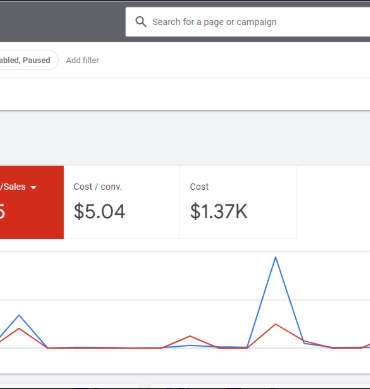
Task: Click the red line peak under the blue spike
Action: point(275,324)
